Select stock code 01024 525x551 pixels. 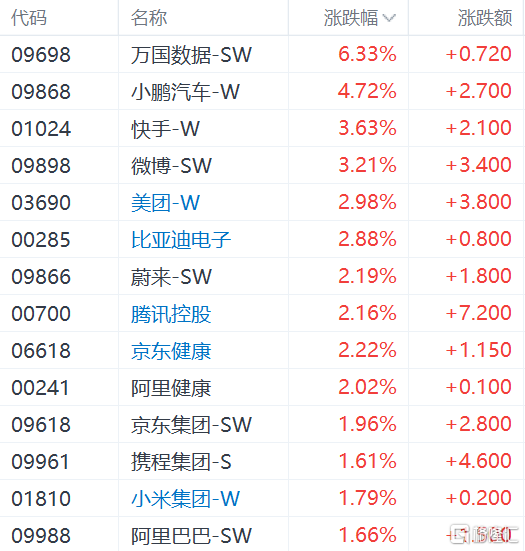[41, 129]
